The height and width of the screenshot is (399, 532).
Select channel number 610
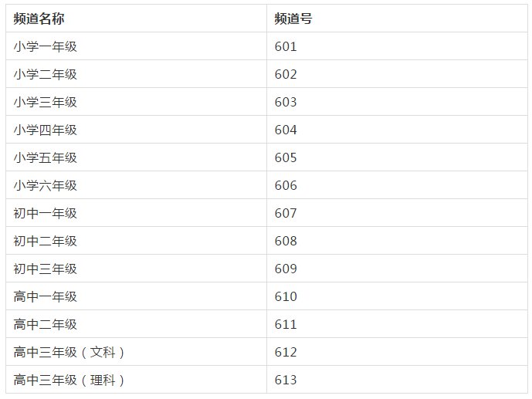tap(286, 296)
